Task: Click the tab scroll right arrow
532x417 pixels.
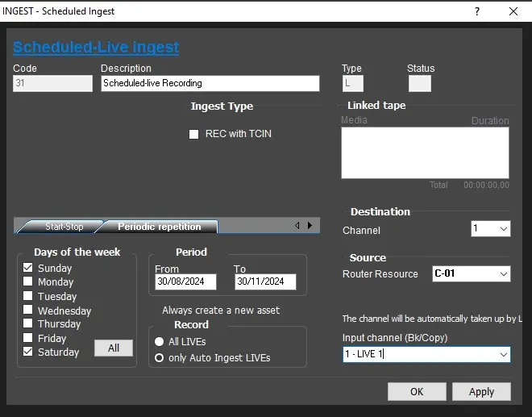Action: click(310, 226)
